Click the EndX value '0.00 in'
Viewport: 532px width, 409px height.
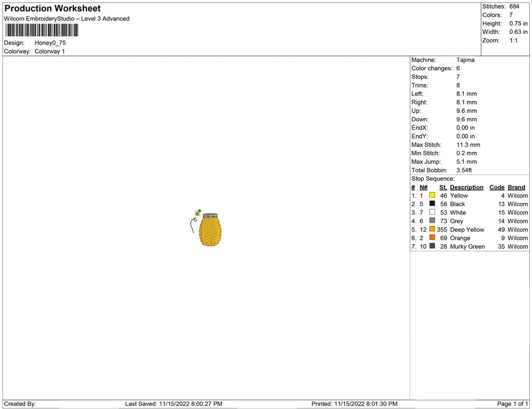(x=465, y=128)
